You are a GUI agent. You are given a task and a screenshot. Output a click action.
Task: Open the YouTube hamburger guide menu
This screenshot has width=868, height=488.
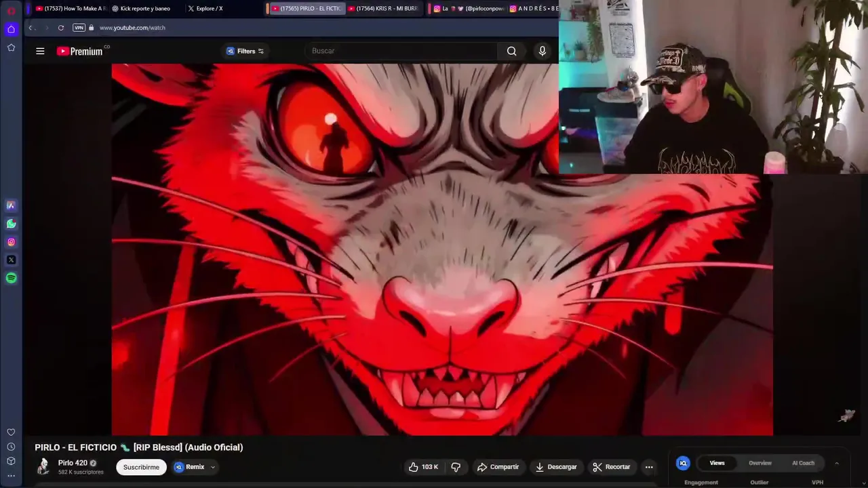pyautogui.click(x=40, y=51)
